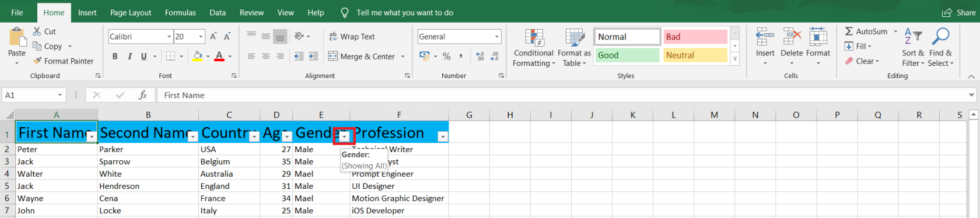Click the Copy icon

point(37,46)
